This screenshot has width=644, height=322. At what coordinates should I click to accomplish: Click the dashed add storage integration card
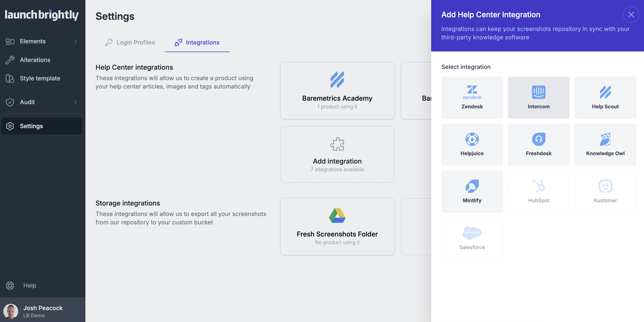point(416,226)
